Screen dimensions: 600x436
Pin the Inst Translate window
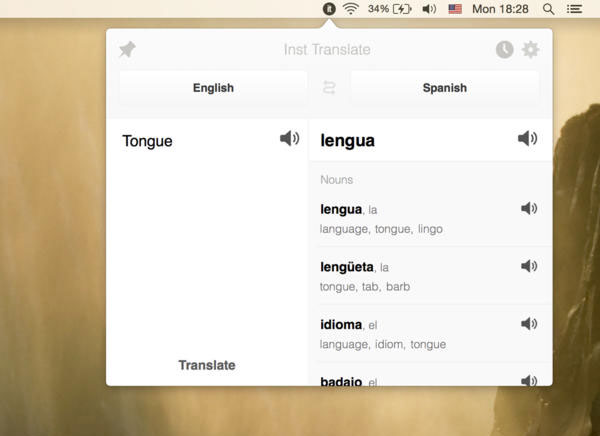tap(127, 49)
